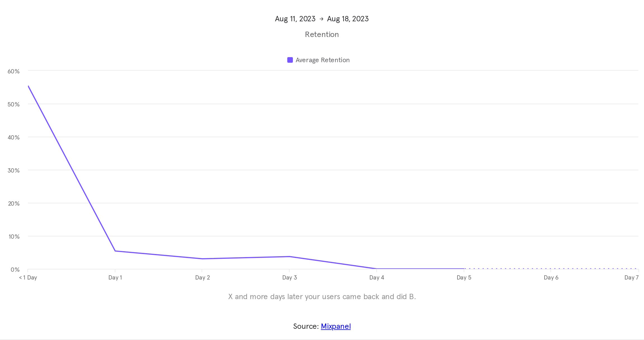Click the "Day 7" x-axis label

(x=631, y=278)
